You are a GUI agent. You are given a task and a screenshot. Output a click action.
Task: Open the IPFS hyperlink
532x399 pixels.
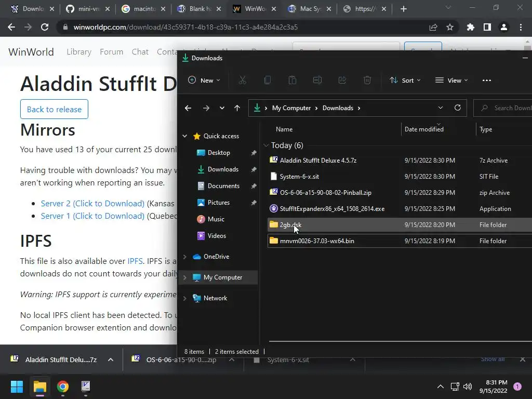(x=135, y=261)
